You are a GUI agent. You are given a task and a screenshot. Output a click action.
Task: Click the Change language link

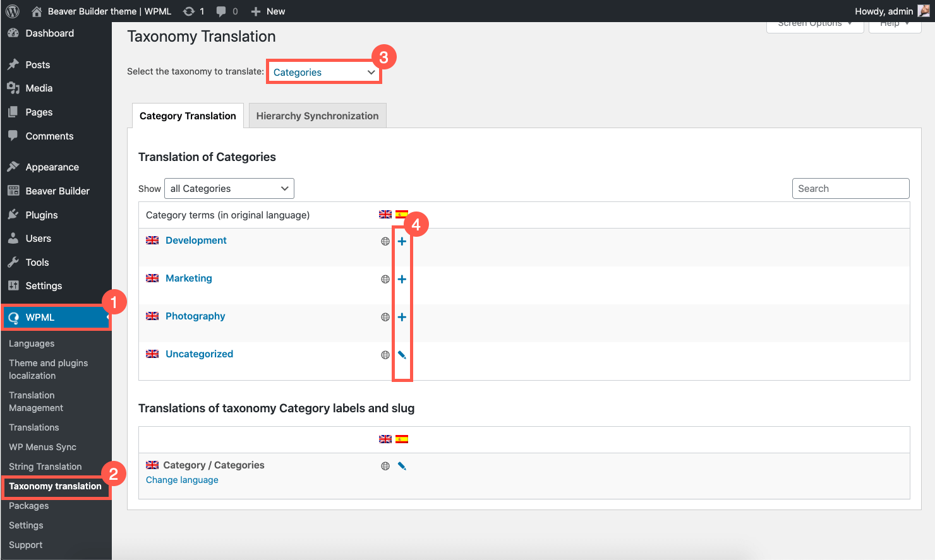point(182,480)
